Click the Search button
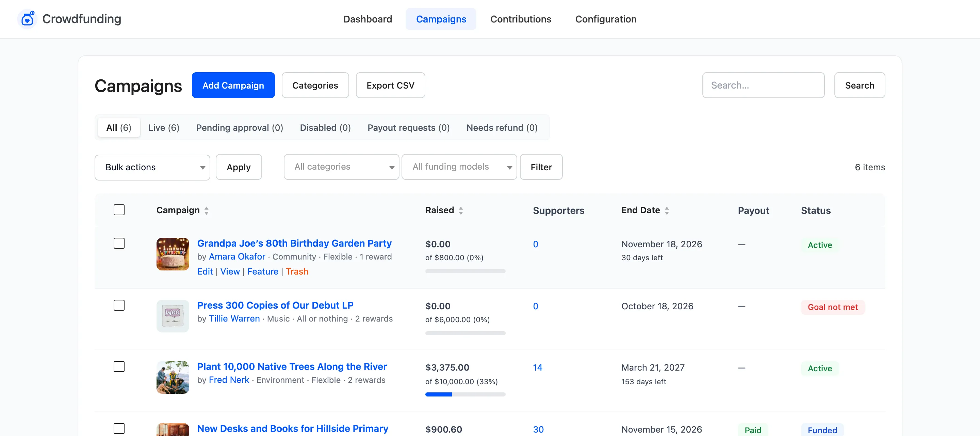Image resolution: width=980 pixels, height=436 pixels. [x=860, y=85]
